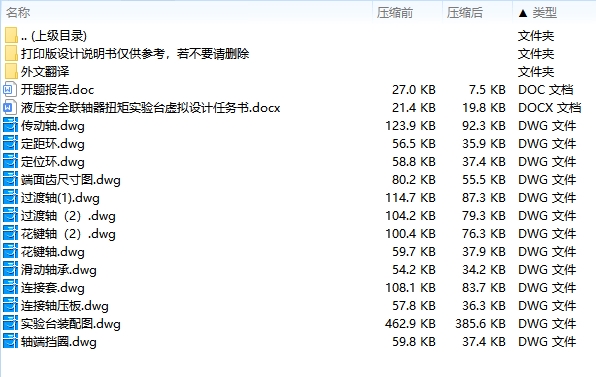The width and height of the screenshot is (596, 377).
Task: Select file name 液压安全联轴器扭矩实验台虚拟设计任务书.docx
Action: (x=151, y=108)
